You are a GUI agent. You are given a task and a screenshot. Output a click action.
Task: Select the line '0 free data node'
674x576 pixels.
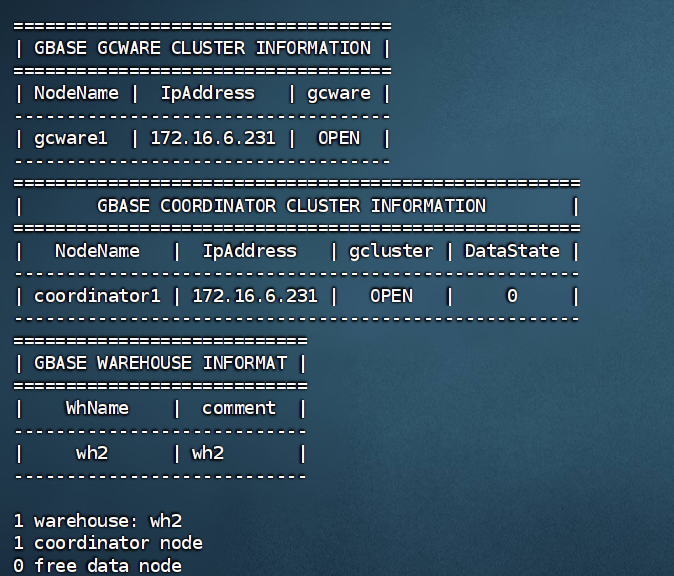click(x=98, y=566)
